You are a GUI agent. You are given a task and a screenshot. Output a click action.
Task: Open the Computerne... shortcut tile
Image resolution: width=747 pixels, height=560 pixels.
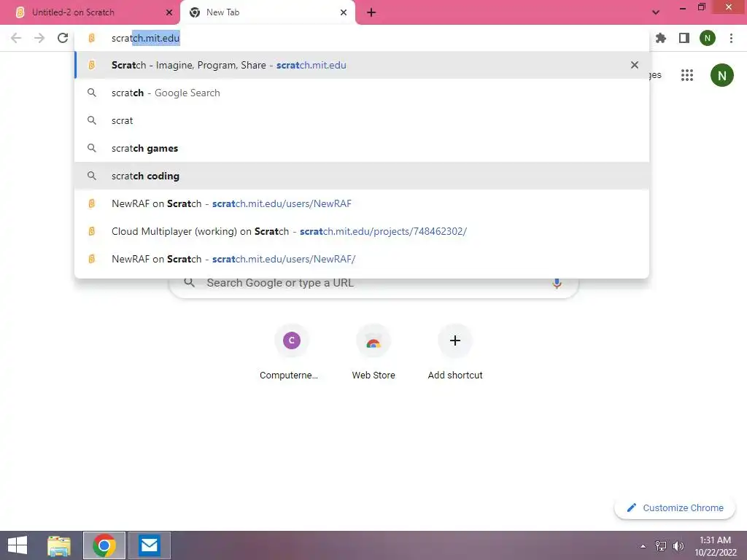click(x=291, y=352)
